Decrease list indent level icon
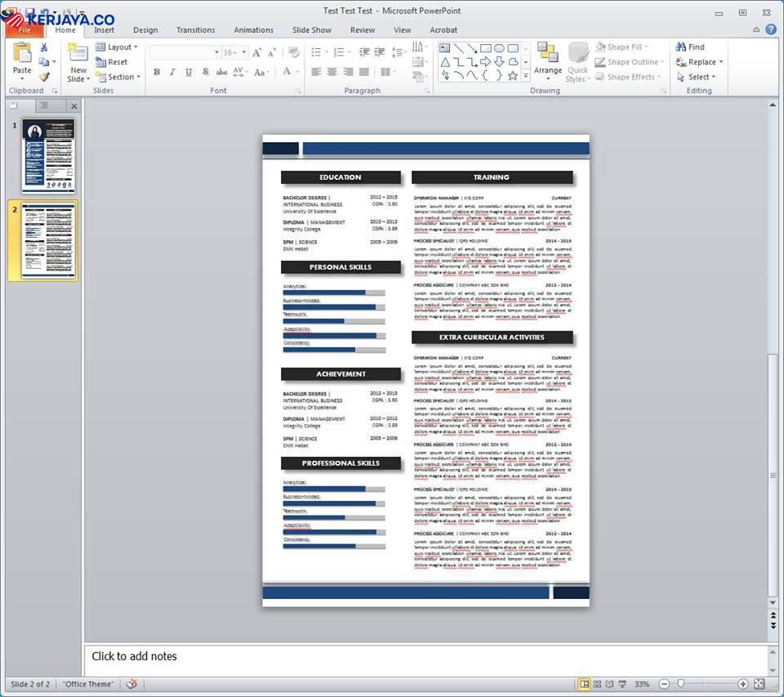 click(364, 52)
